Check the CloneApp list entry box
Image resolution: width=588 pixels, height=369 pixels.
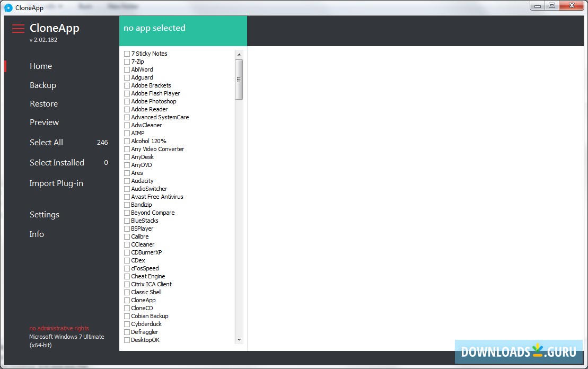[127, 301]
